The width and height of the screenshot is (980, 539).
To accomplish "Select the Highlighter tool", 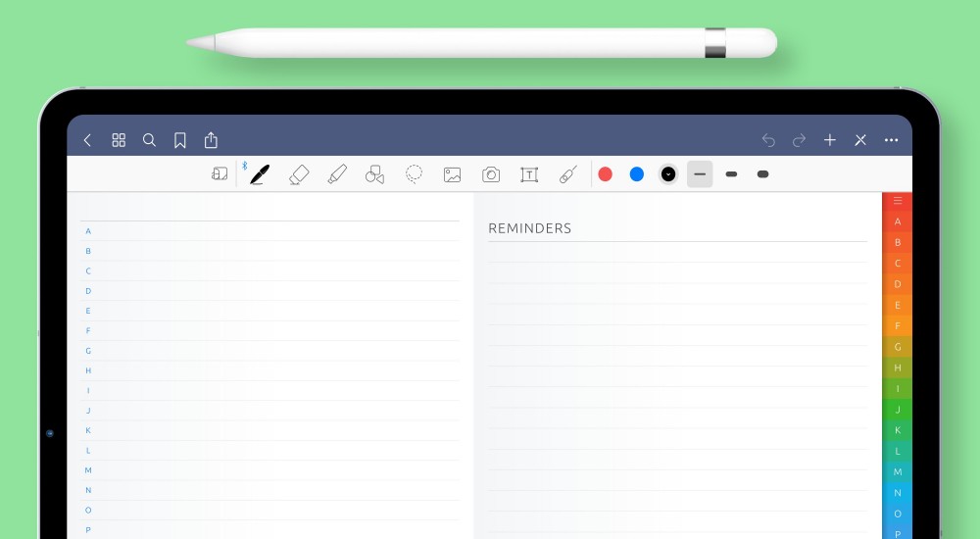I will (x=337, y=174).
